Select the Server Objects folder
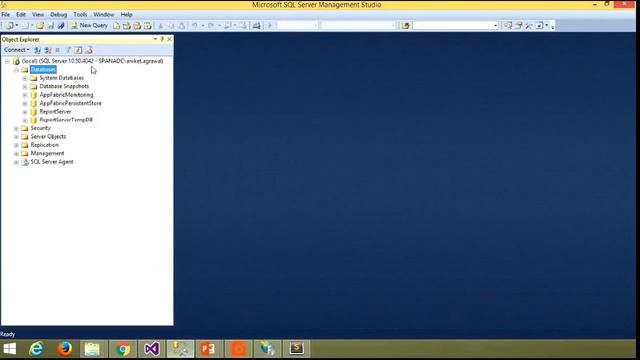Image resolution: width=640 pixels, height=360 pixels. point(48,137)
